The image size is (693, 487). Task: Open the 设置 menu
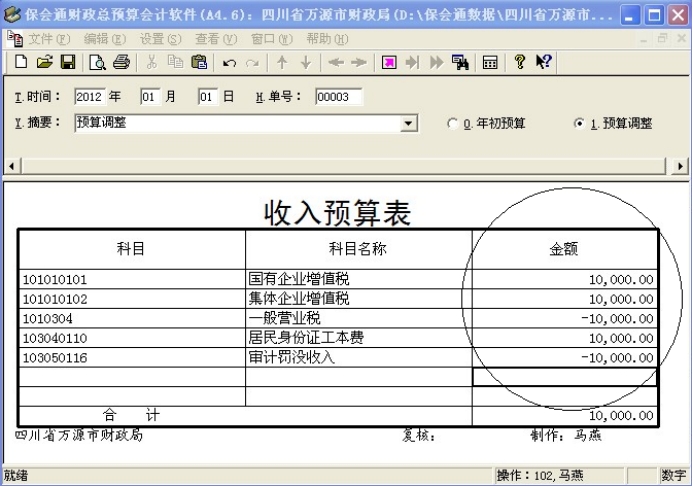click(x=160, y=39)
